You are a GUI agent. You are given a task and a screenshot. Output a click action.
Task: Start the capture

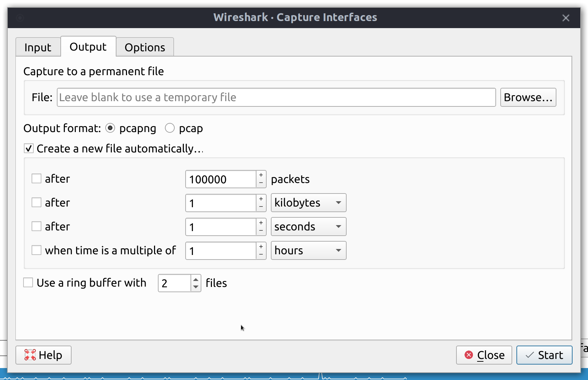click(544, 355)
